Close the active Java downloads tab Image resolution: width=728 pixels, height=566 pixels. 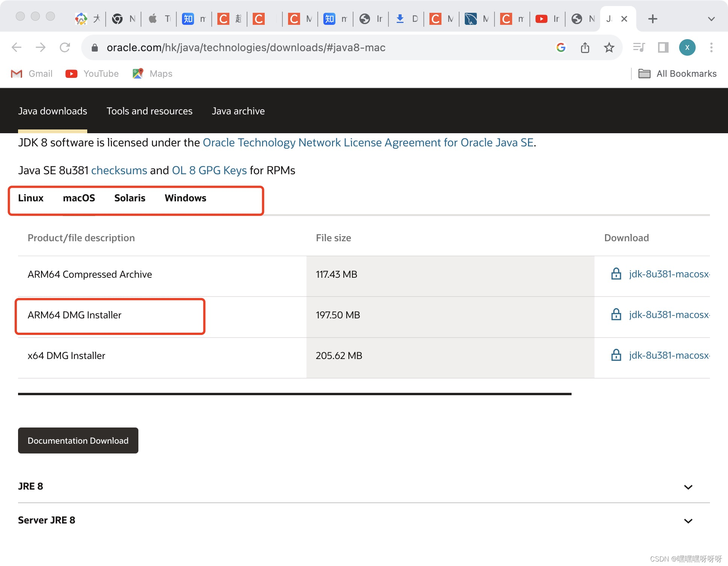click(x=624, y=19)
